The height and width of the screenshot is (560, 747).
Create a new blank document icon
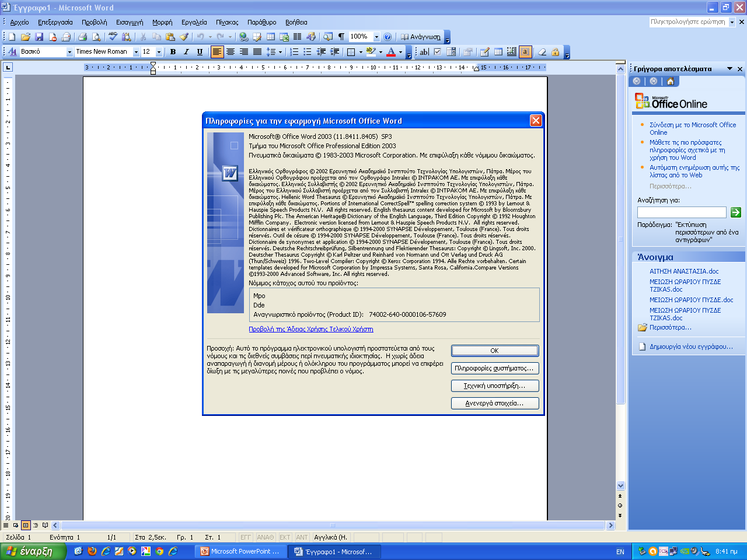click(x=12, y=37)
